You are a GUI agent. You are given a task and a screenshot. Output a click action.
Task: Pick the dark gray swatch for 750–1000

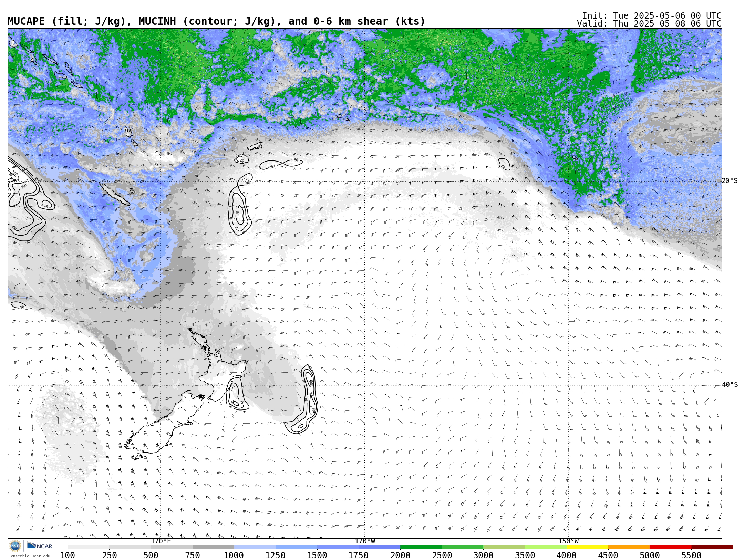[213, 547]
